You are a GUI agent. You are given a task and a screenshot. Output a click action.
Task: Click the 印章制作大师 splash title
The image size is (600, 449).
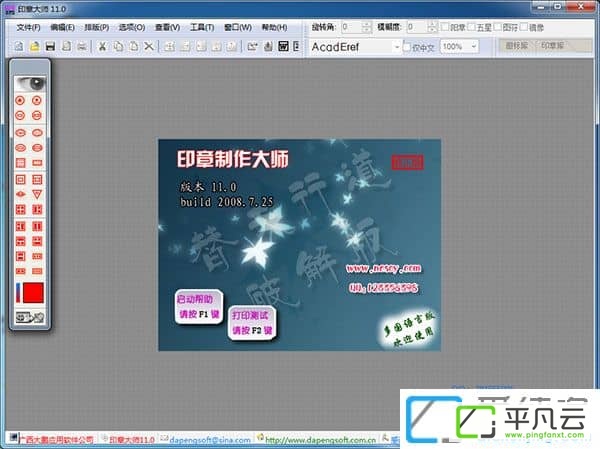(x=233, y=159)
